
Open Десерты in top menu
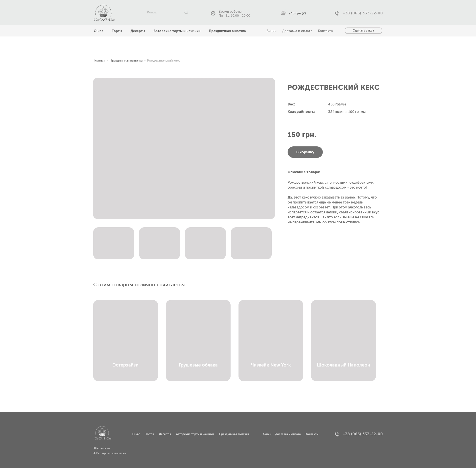point(138,31)
